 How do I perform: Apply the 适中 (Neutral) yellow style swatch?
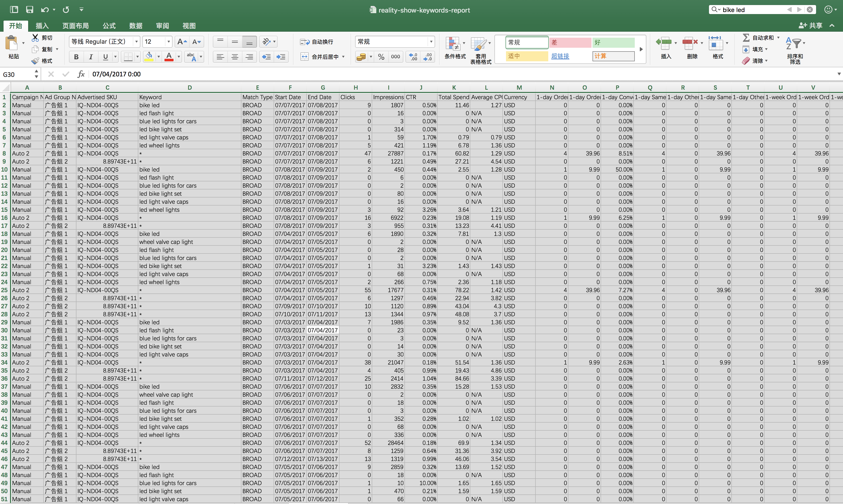click(527, 56)
